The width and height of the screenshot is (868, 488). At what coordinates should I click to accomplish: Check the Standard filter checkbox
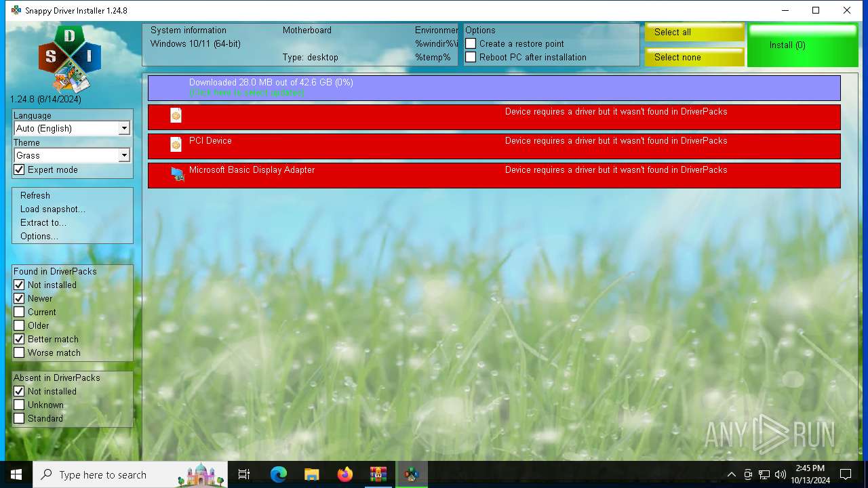pyautogui.click(x=19, y=418)
